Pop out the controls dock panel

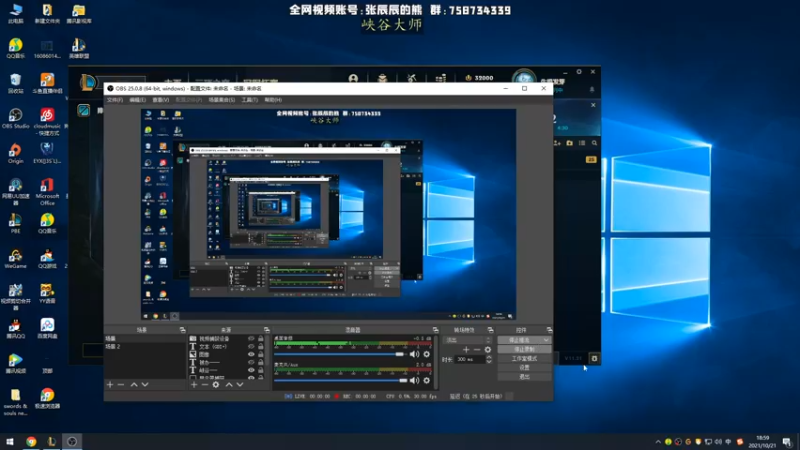(x=549, y=330)
